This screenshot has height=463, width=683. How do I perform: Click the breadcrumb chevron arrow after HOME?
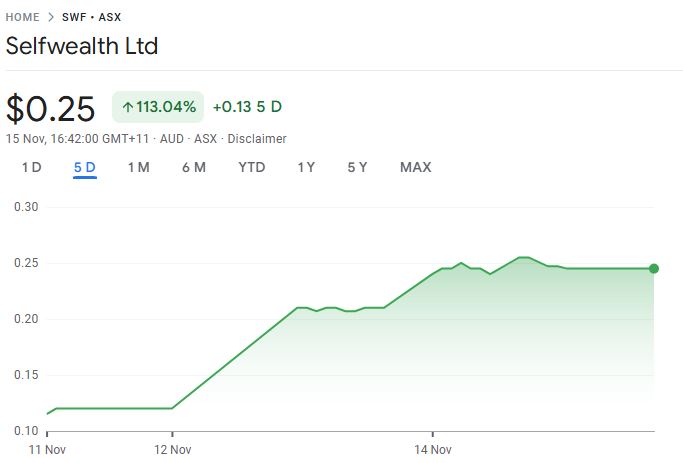[51, 17]
